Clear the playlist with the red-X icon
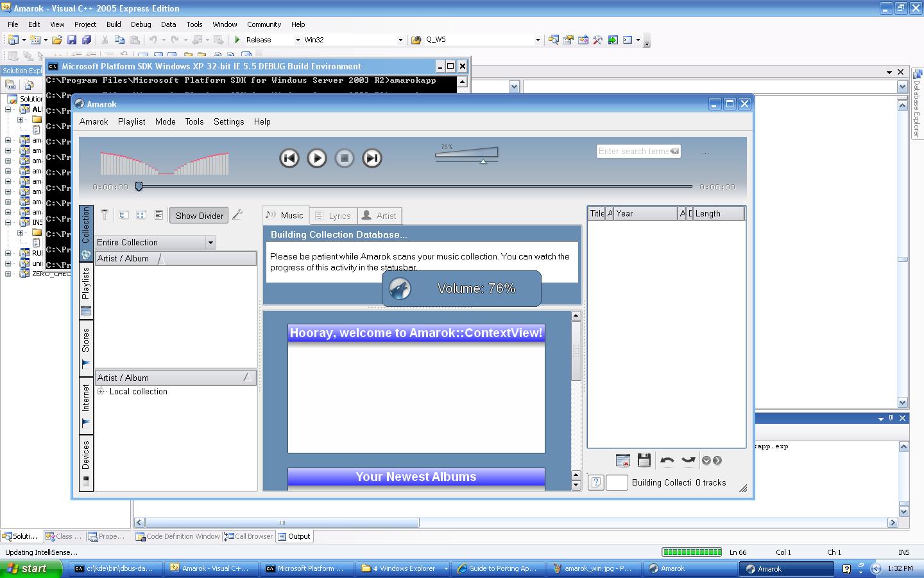The image size is (924, 578). coord(622,460)
